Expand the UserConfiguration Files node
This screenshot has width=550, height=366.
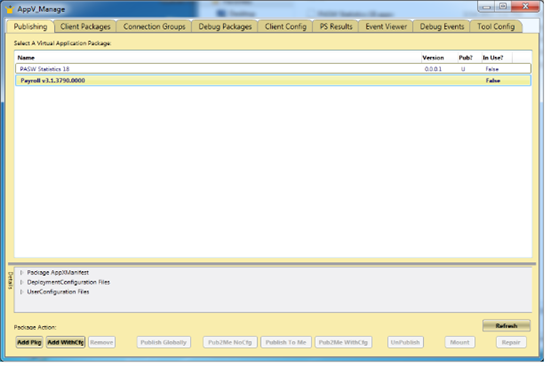pyautogui.click(x=21, y=292)
